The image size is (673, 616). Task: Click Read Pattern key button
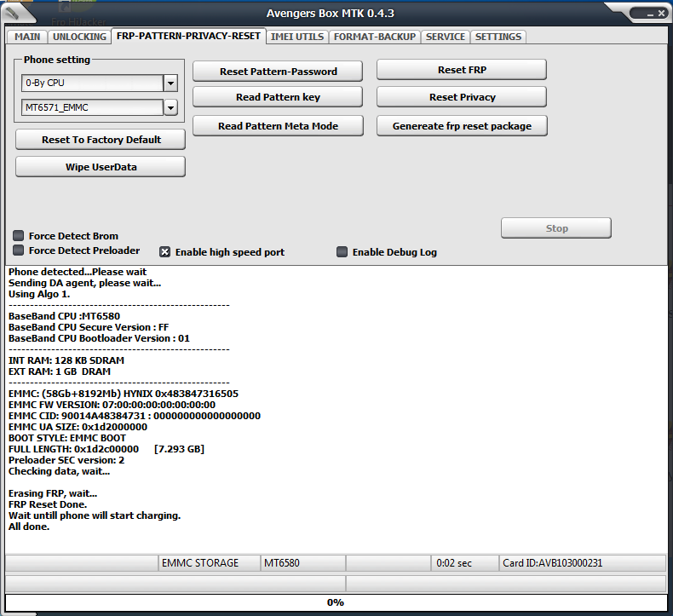(x=278, y=97)
